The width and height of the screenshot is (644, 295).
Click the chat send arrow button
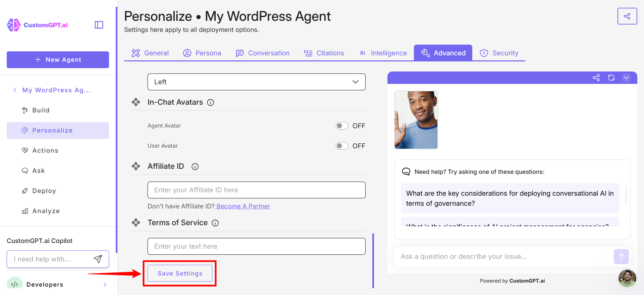point(621,256)
